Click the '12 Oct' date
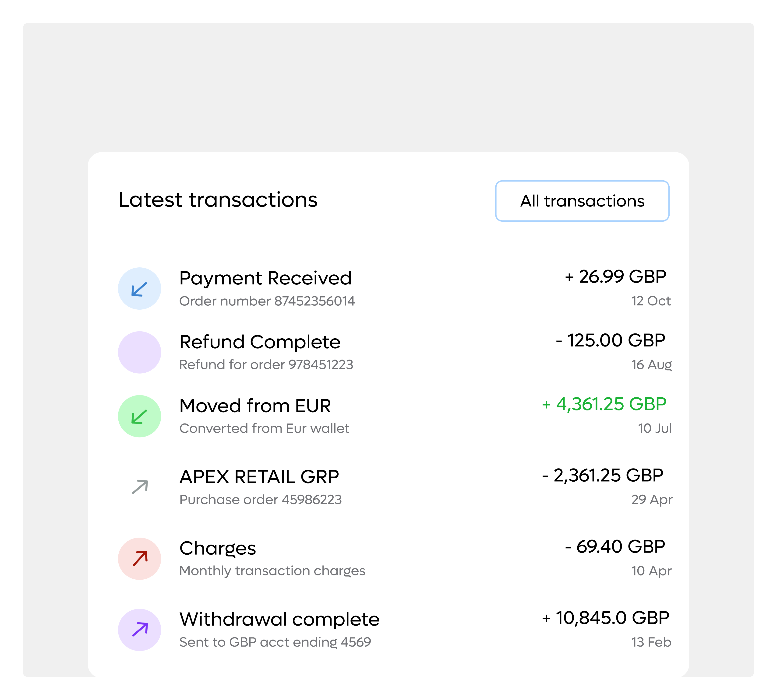Image resolution: width=777 pixels, height=700 pixels. (651, 301)
